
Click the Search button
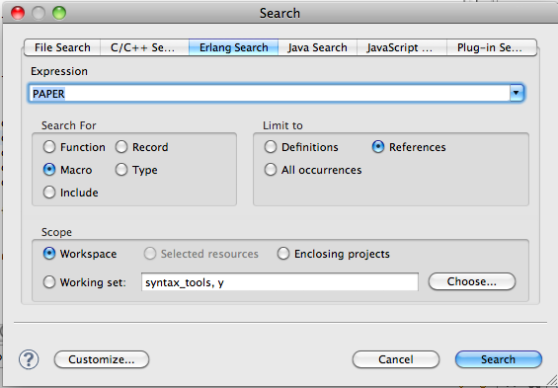[498, 360]
